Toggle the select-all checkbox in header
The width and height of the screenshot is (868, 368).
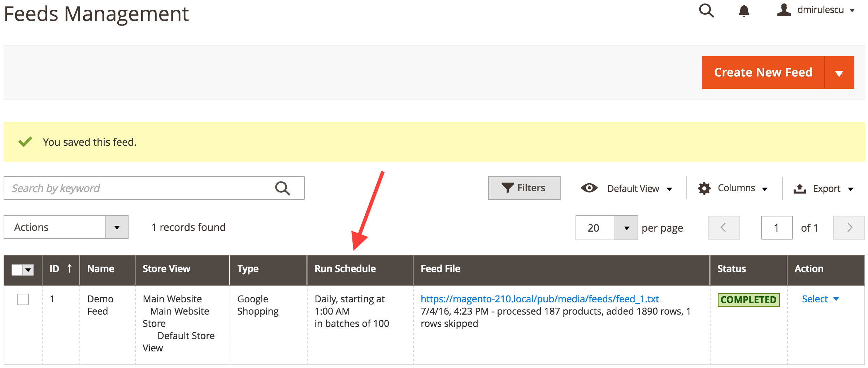tap(17, 270)
